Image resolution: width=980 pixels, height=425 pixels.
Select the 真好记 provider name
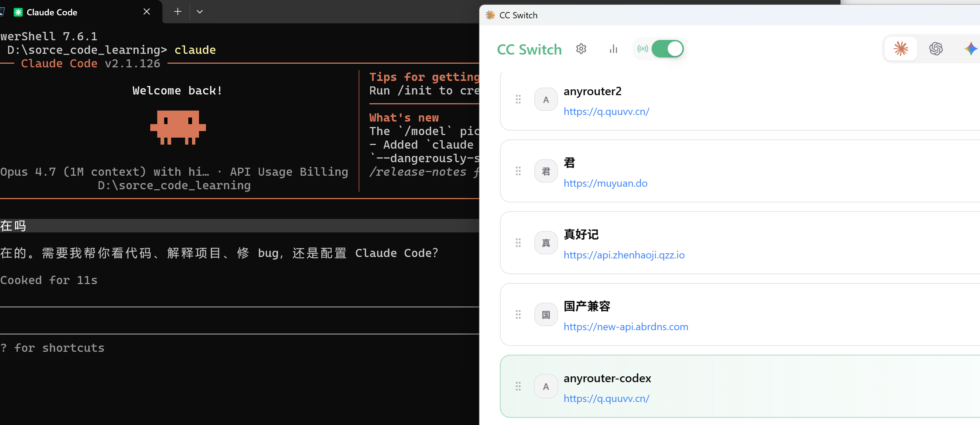click(x=581, y=235)
